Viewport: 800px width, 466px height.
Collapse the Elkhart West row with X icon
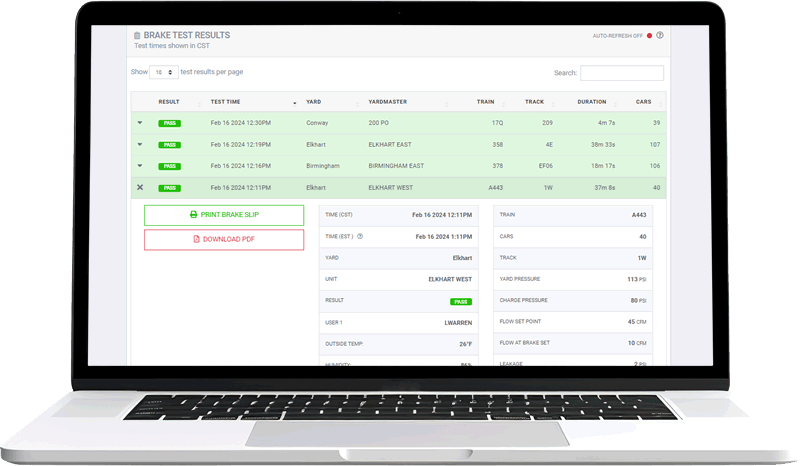[x=140, y=187]
